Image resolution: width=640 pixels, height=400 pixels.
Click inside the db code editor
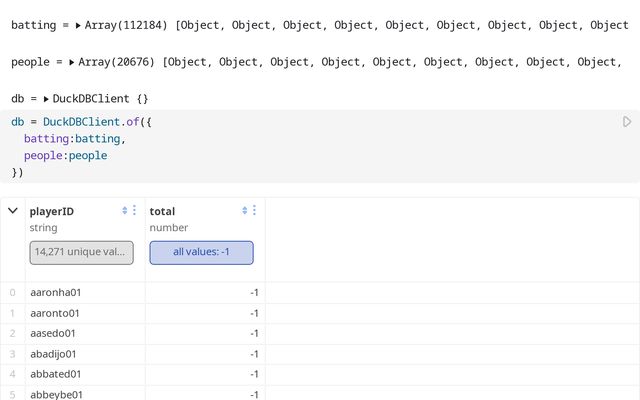pyautogui.click(x=300, y=155)
